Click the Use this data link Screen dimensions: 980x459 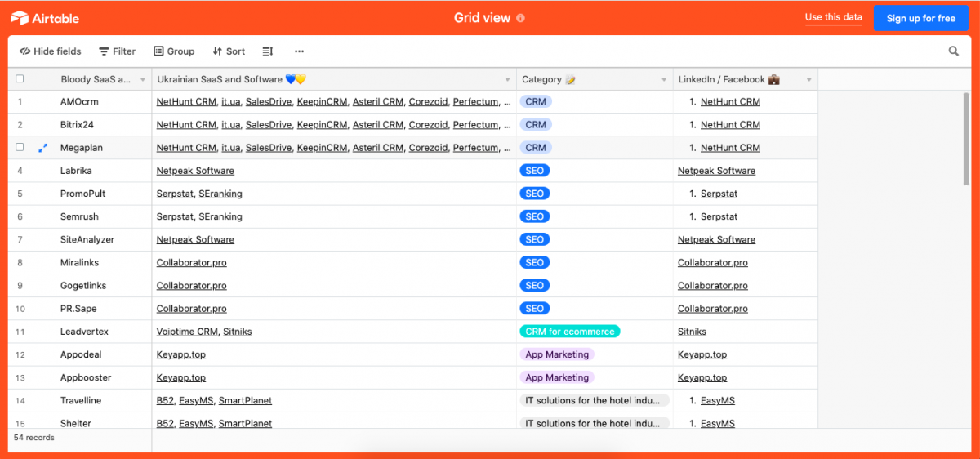click(x=833, y=17)
